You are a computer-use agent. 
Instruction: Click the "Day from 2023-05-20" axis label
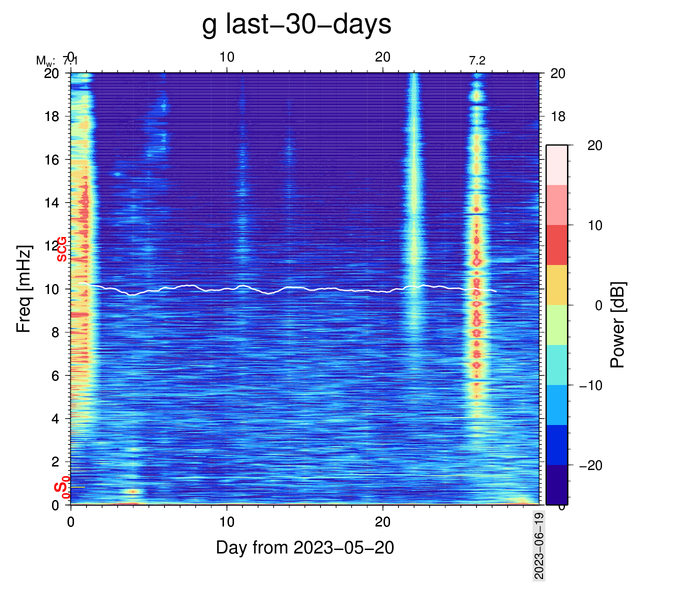pyautogui.click(x=305, y=547)
